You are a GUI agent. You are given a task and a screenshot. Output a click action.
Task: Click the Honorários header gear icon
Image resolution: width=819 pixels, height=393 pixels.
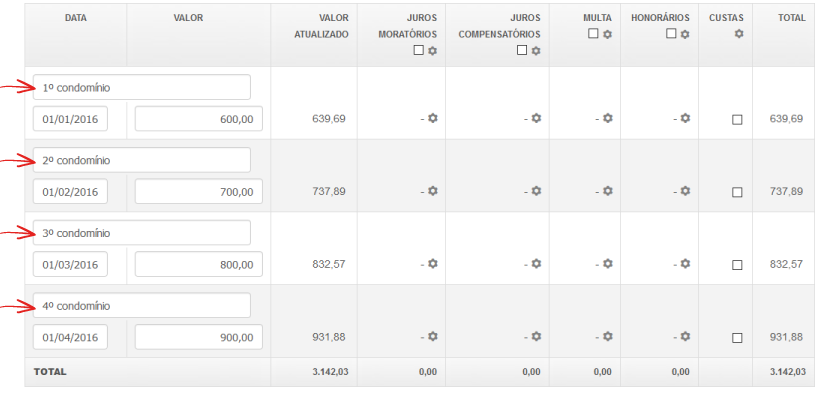[x=685, y=34]
